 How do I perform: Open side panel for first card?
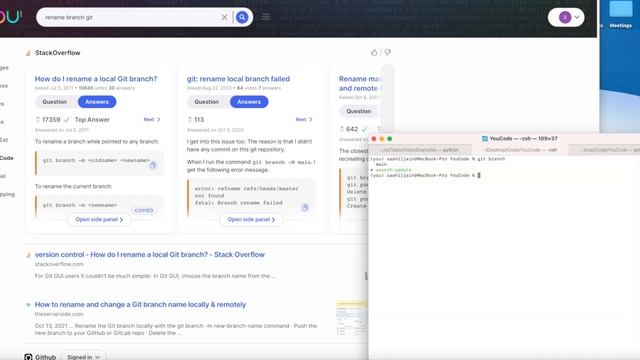pos(99,220)
